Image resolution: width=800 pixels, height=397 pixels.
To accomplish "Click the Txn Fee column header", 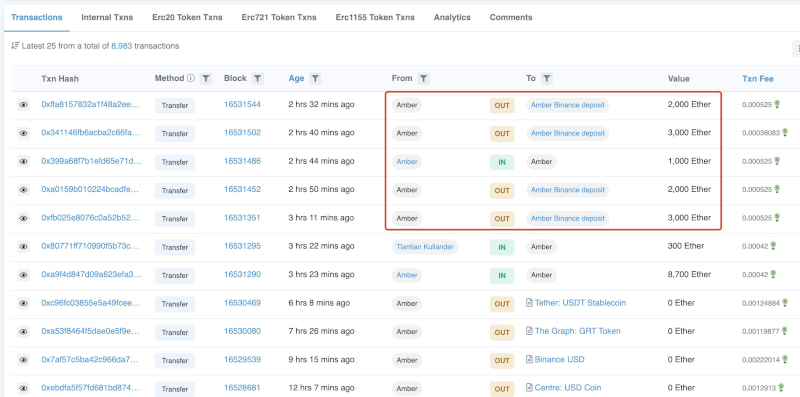I will [758, 79].
